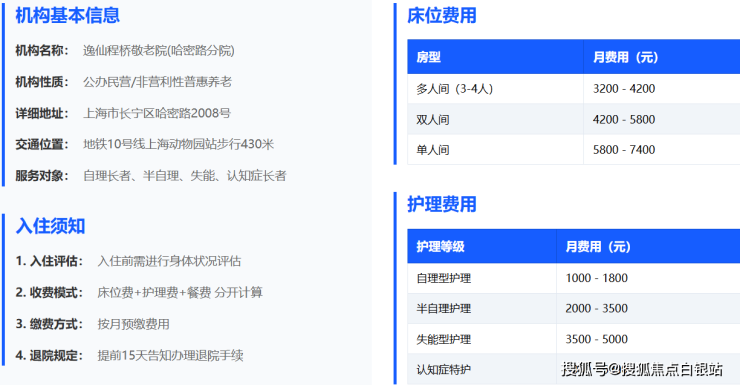This screenshot has height=385, width=740.
Task: Click the 半自理护理 price 2000 - 3500
Action: 597,309
